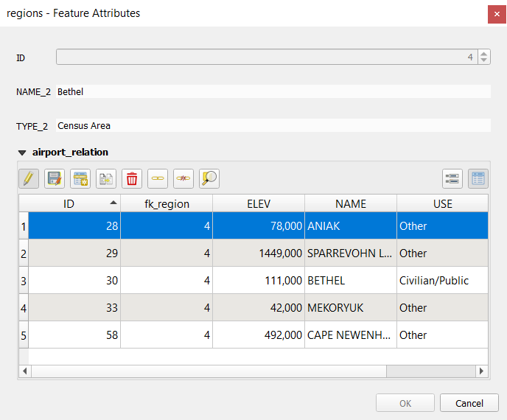The image size is (507, 420).
Task: Link existing child features
Action: coord(158,178)
